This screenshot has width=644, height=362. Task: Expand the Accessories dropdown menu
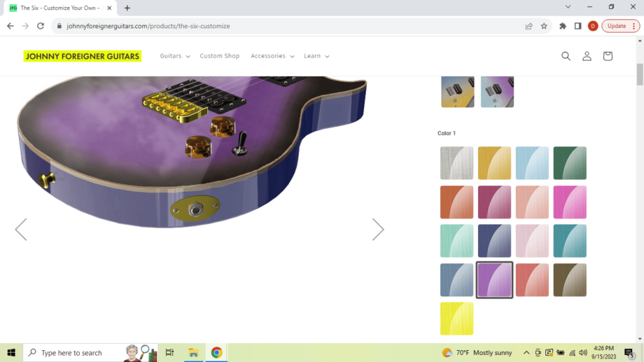point(272,56)
